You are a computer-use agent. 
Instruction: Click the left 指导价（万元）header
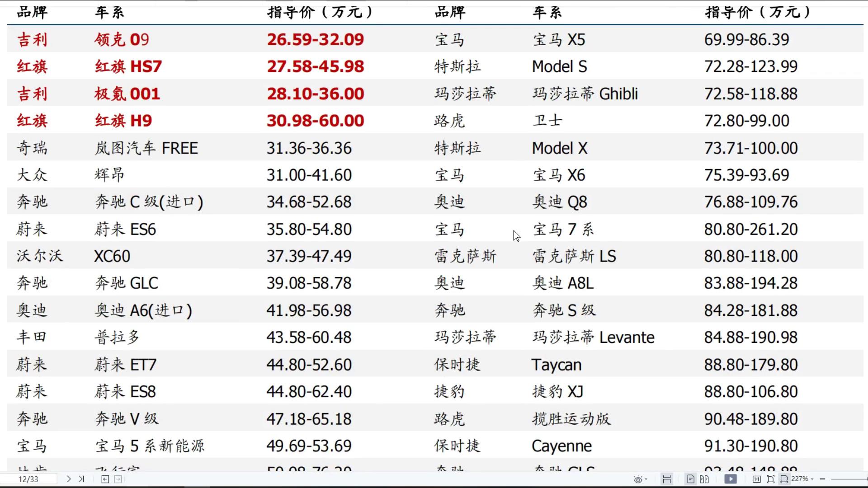pos(320,12)
